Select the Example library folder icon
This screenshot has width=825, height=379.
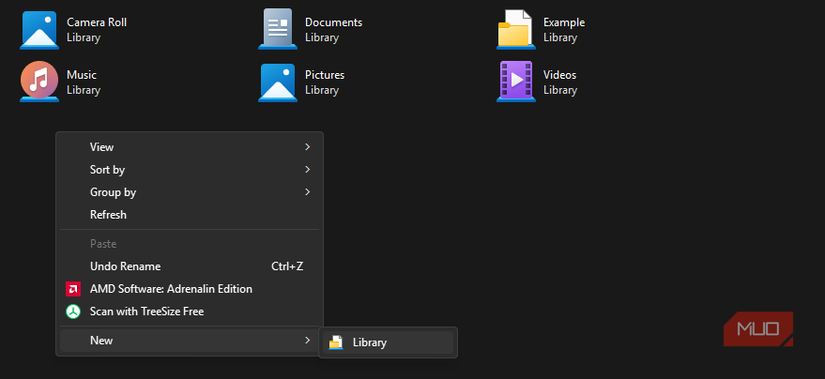516,29
